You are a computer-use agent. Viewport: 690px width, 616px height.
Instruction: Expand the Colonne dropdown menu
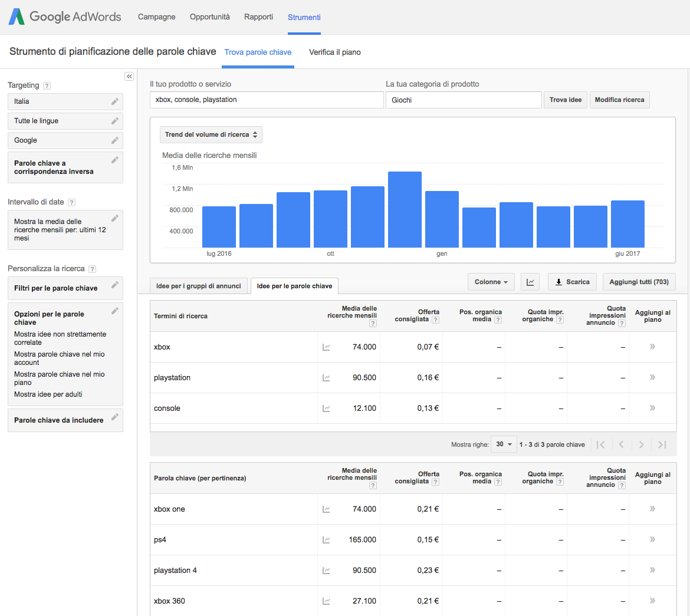point(491,282)
